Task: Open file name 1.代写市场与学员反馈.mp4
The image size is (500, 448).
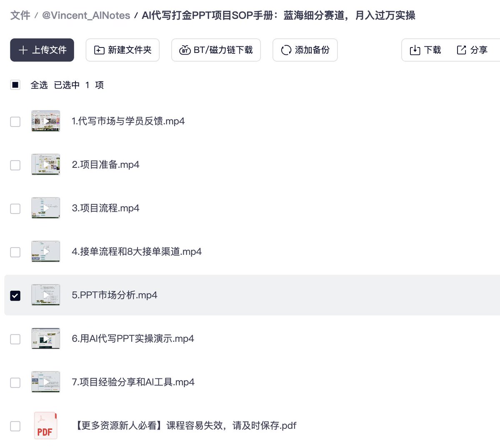Action: point(128,121)
